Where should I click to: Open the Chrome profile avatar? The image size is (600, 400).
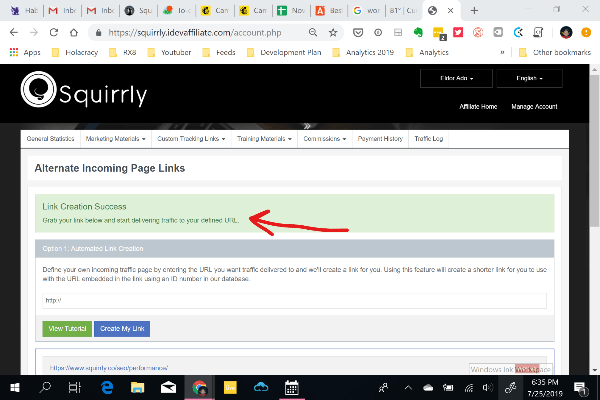566,33
